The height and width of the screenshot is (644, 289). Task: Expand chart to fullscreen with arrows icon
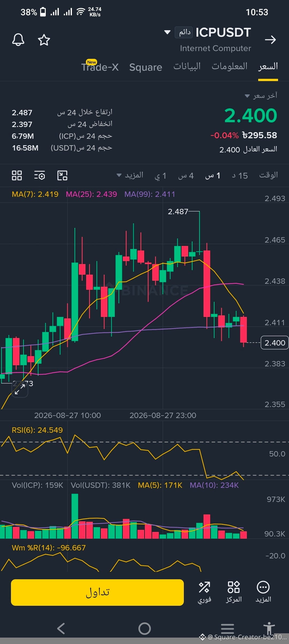pos(20,389)
